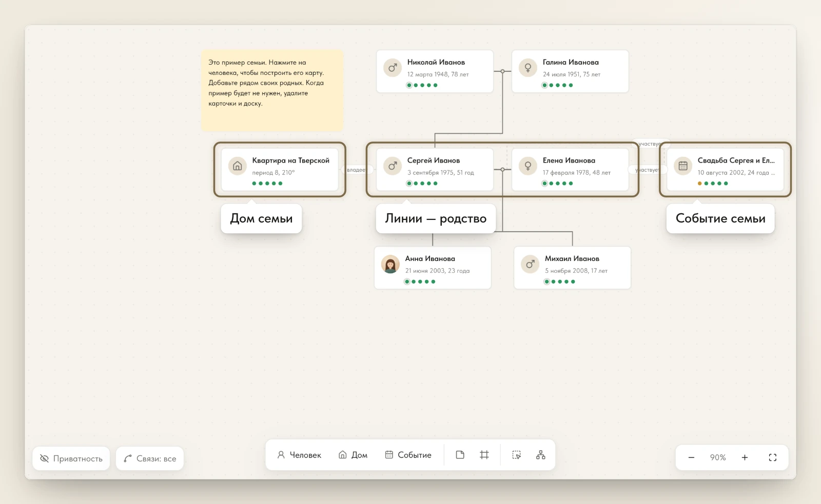Select the name Сергей Иванов
The height and width of the screenshot is (504, 821).
(434, 160)
